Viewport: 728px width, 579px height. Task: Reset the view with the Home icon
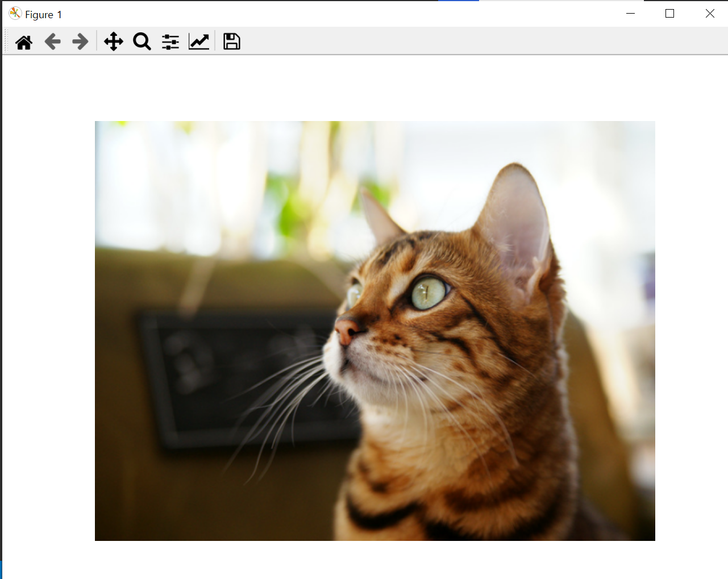coord(24,41)
